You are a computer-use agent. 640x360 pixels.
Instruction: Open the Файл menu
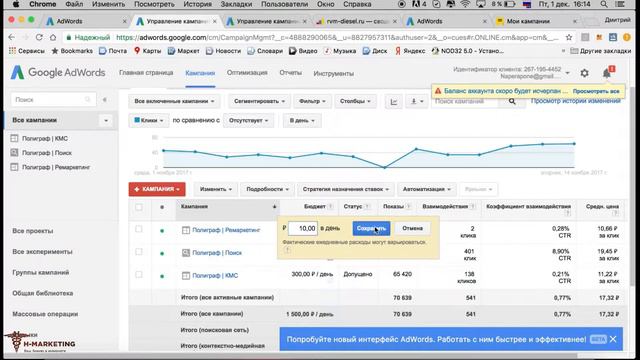tap(74, 4)
